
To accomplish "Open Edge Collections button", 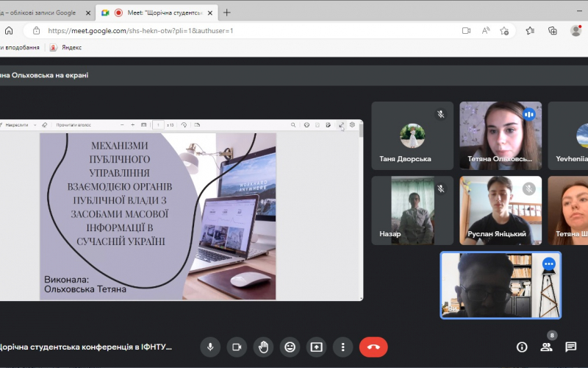I will tap(553, 31).
